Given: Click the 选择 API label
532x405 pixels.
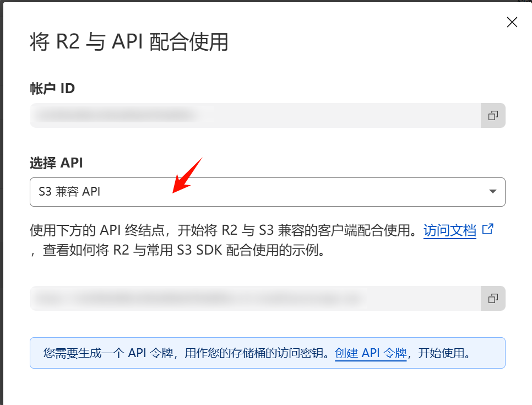Looking at the screenshot, I should pos(56,163).
